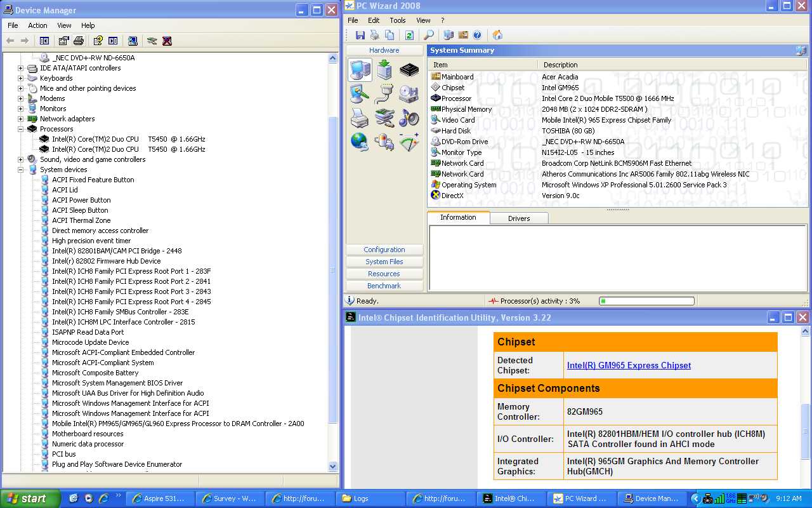Collapse the System devices tree node
Viewport: 812px width, 508px height.
pos(21,170)
